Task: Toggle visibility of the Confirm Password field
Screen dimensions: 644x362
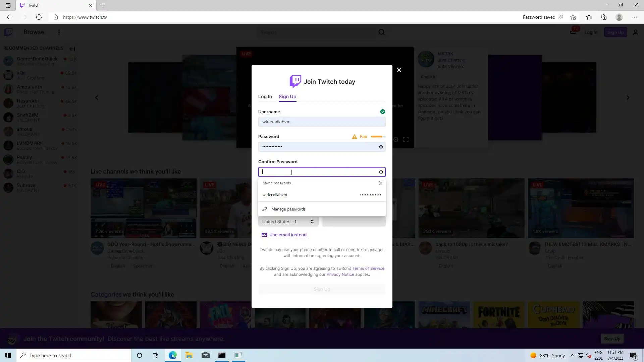Action: tap(381, 172)
